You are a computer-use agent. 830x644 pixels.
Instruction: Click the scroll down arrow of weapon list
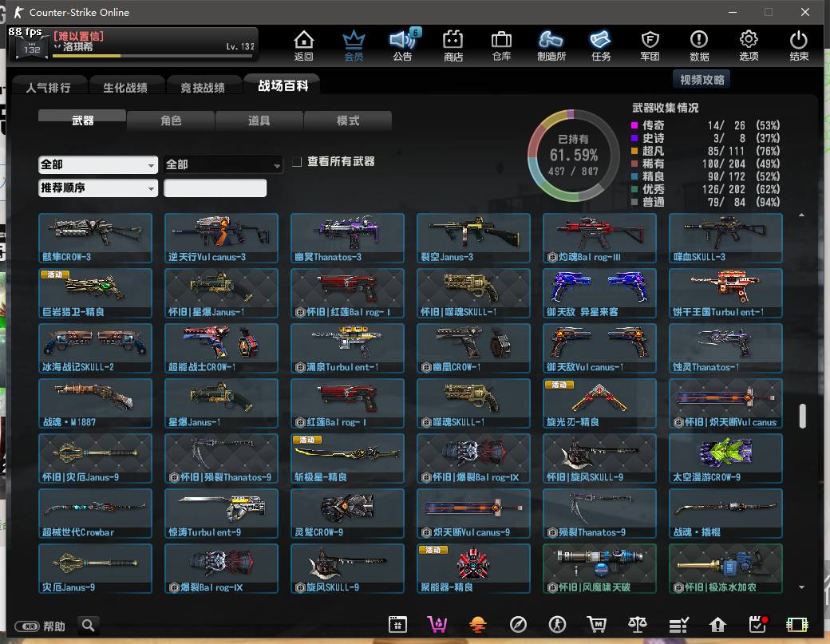point(802,587)
